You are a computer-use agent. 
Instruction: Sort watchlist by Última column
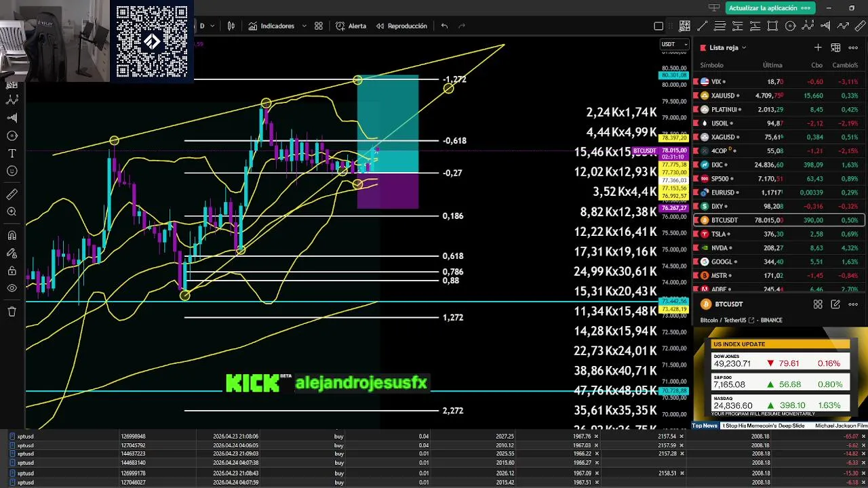click(x=772, y=65)
